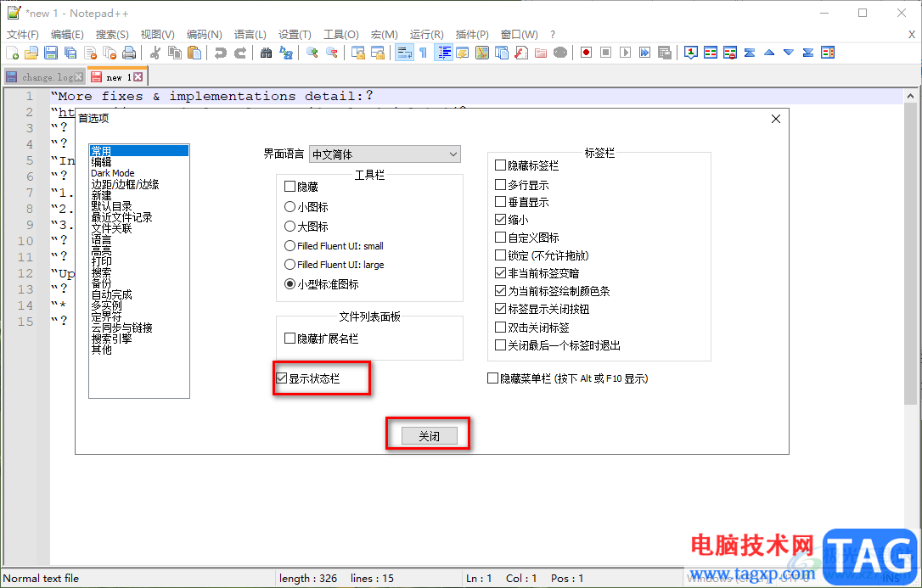Select Filled Fluent UI: large radio

[x=290, y=265]
